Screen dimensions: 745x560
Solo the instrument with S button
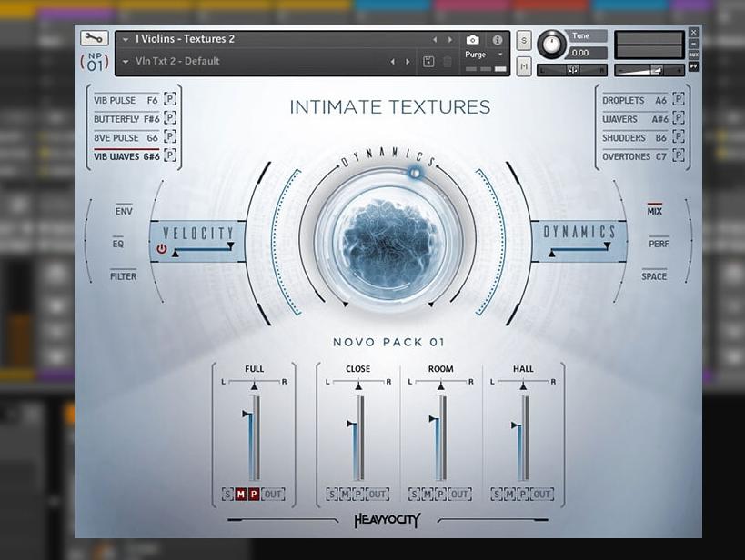[524, 40]
